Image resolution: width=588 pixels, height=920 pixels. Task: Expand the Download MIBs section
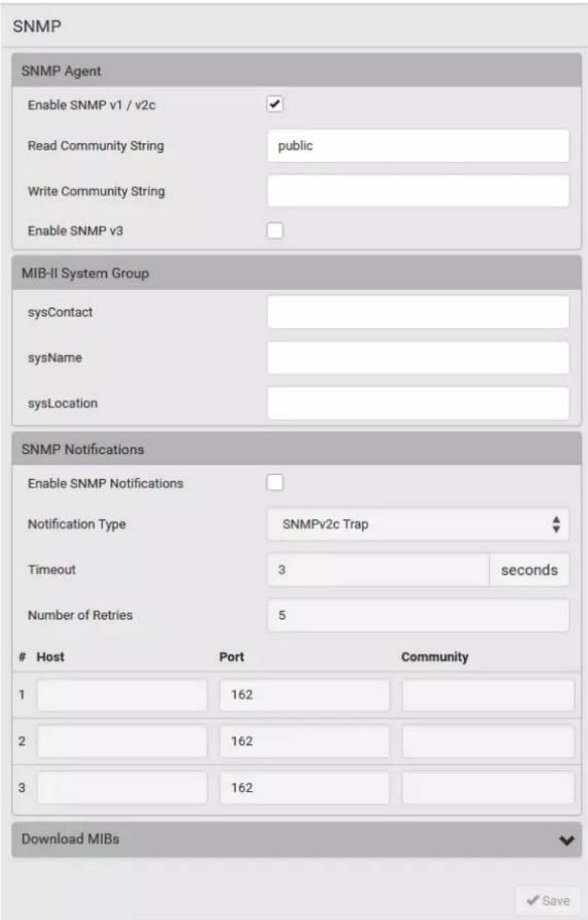click(x=296, y=839)
